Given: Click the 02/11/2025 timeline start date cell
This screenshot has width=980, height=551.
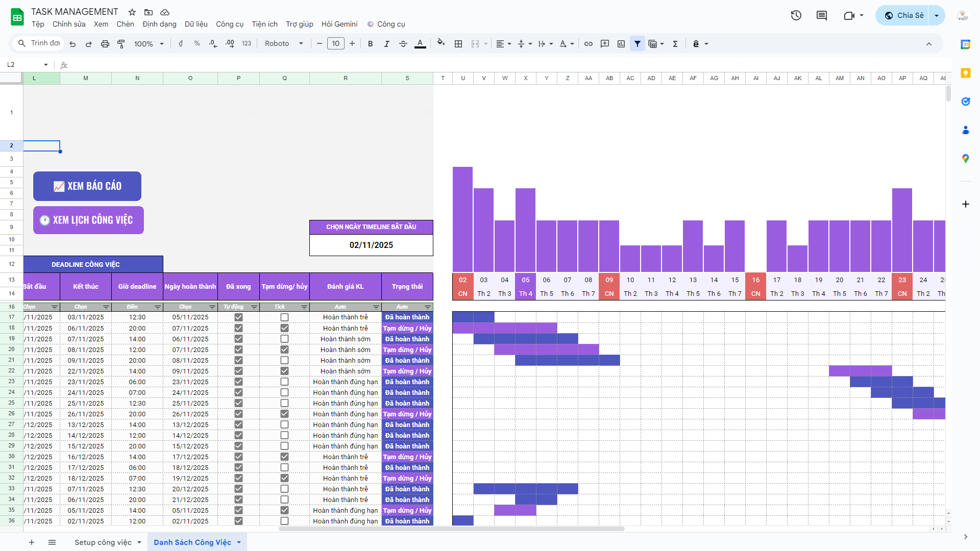Looking at the screenshot, I should (371, 245).
